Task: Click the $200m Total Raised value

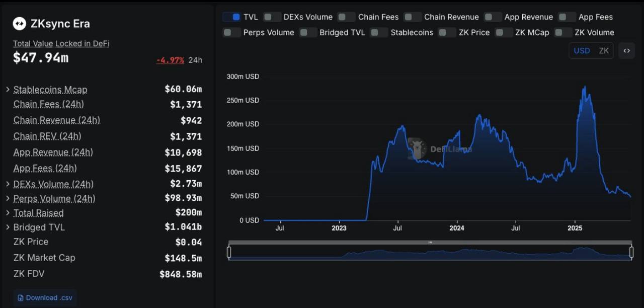Action: pos(189,212)
